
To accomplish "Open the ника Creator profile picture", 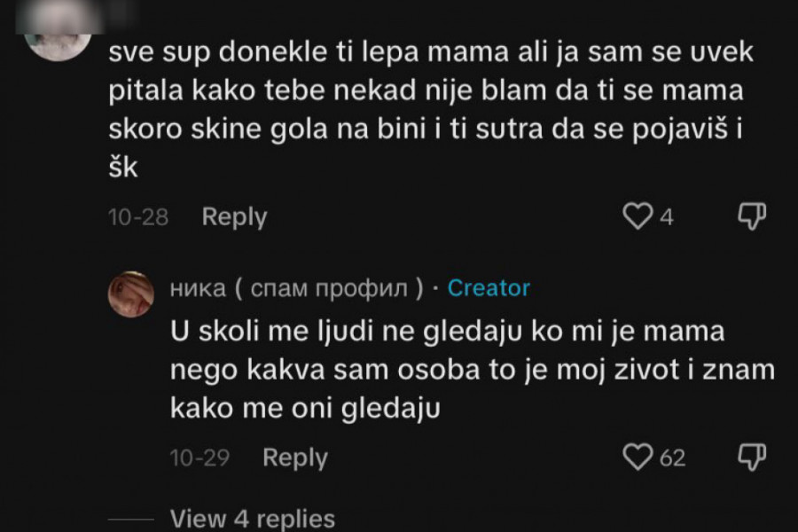I will click(x=131, y=293).
